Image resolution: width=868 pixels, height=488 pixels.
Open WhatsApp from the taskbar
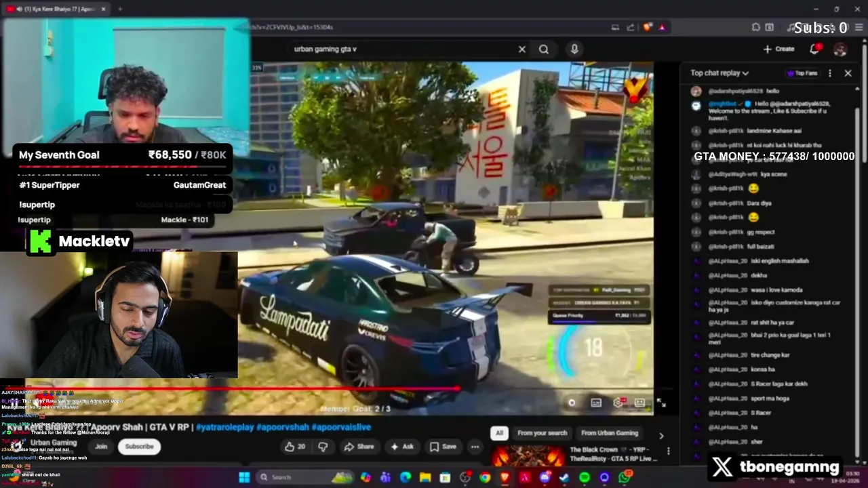623,477
